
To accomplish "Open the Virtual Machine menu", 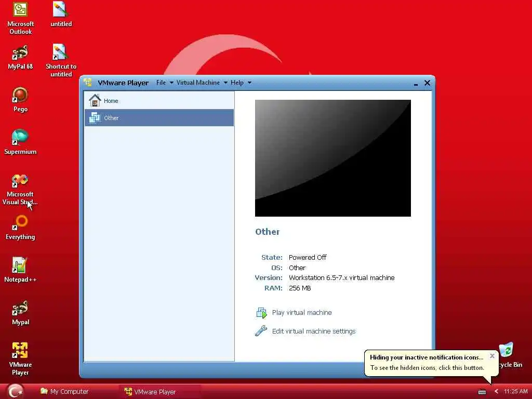I will pyautogui.click(x=198, y=83).
